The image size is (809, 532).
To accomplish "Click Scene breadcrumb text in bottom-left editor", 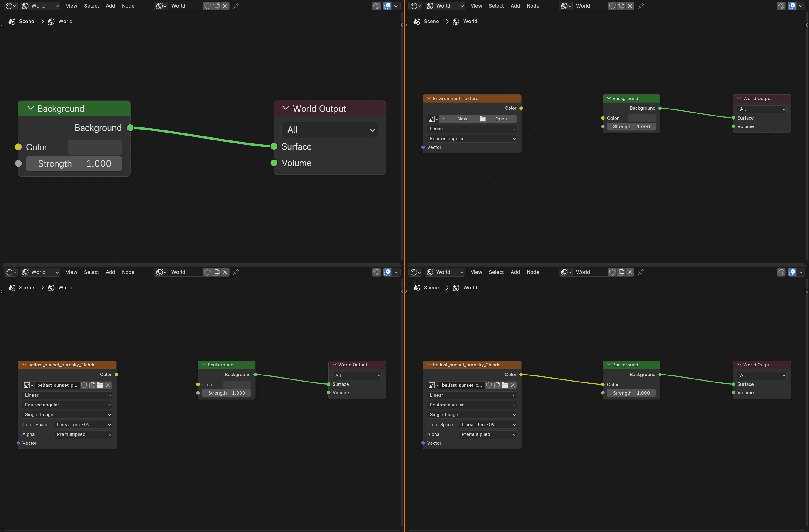I will [26, 288].
